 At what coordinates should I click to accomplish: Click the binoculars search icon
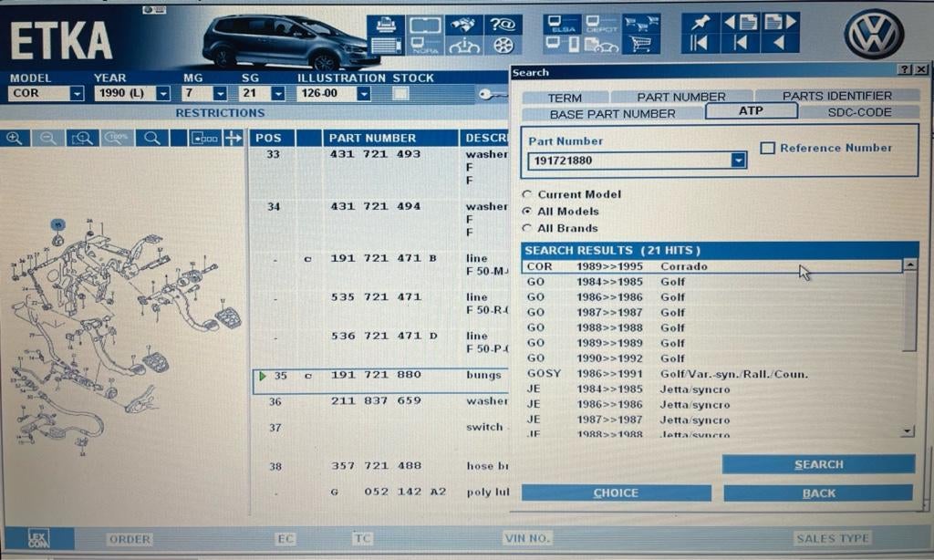(x=463, y=23)
